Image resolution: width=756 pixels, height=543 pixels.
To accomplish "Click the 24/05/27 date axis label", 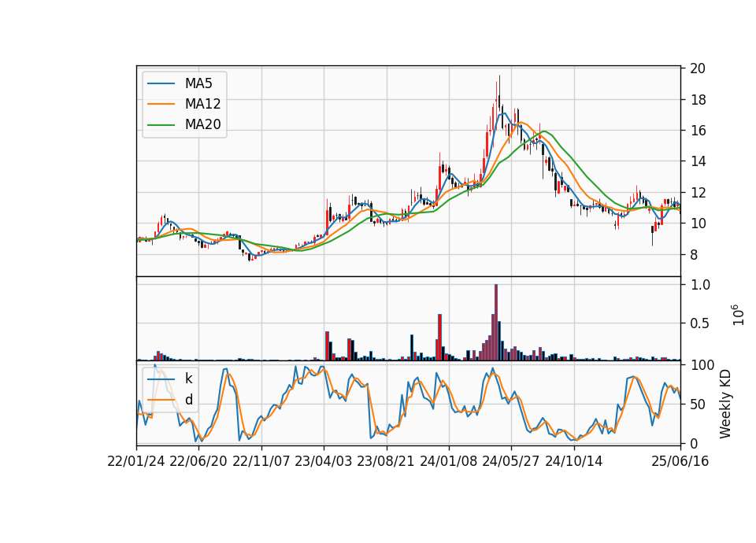I will pos(511,461).
